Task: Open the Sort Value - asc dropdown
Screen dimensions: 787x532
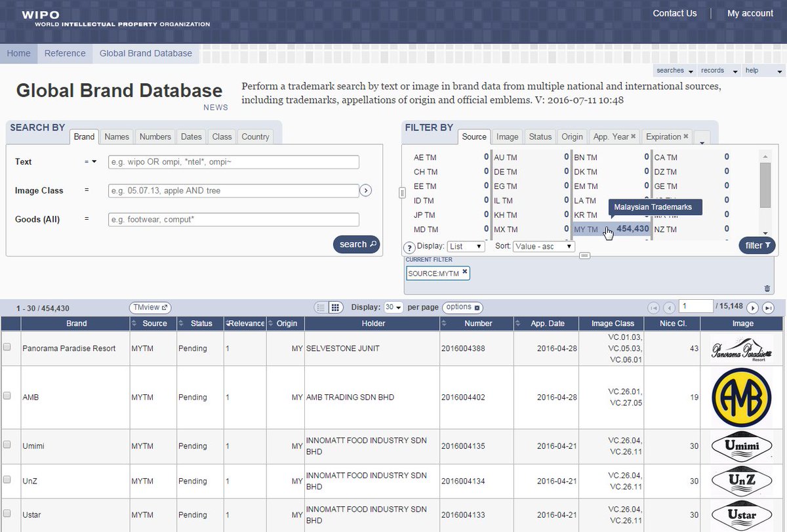Action: coord(544,247)
